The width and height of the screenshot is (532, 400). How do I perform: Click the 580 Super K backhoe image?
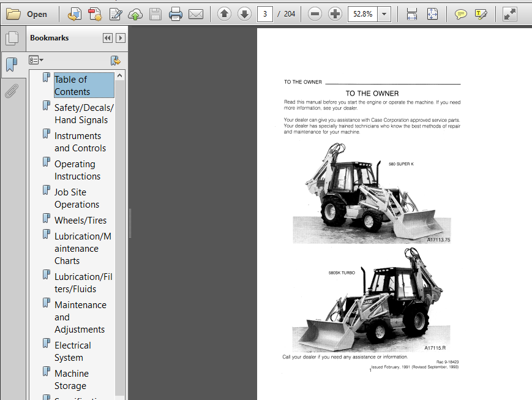pyautogui.click(x=372, y=193)
